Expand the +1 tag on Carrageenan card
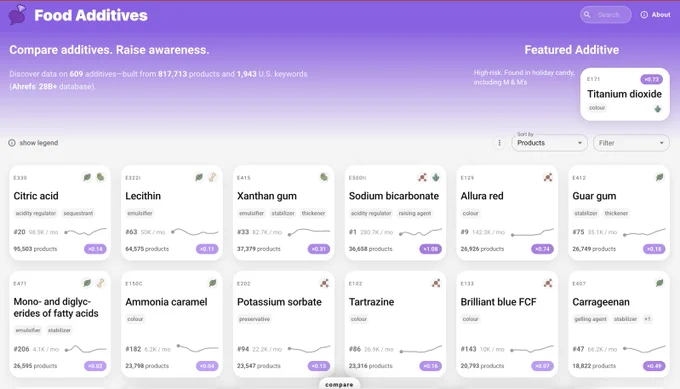The height and width of the screenshot is (389, 680). pos(647,319)
